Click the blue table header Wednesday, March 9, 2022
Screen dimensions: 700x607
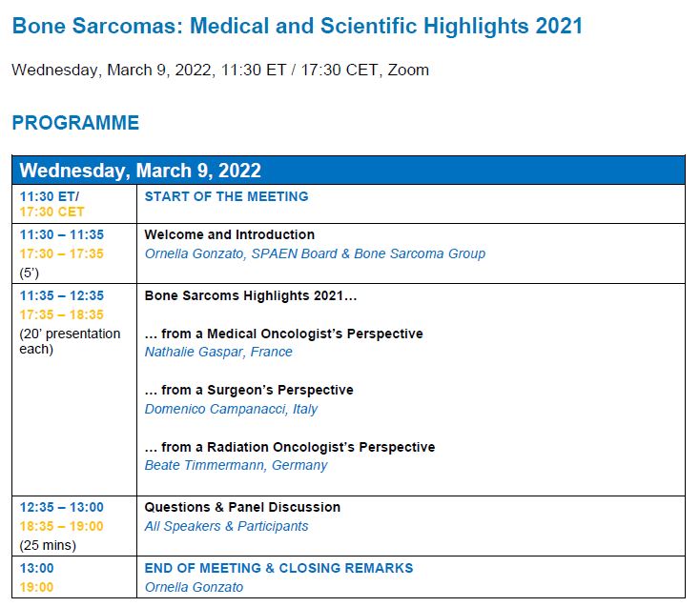pos(140,171)
